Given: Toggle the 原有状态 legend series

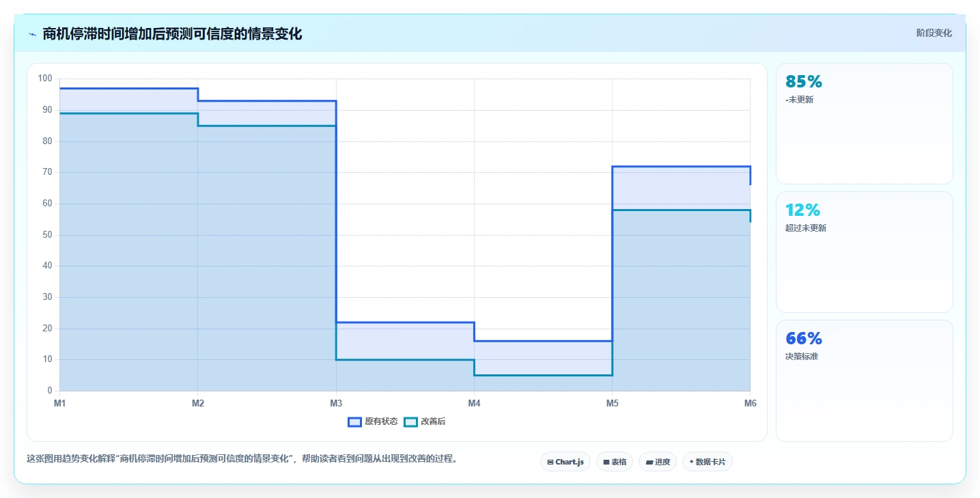Looking at the screenshot, I should (372, 422).
